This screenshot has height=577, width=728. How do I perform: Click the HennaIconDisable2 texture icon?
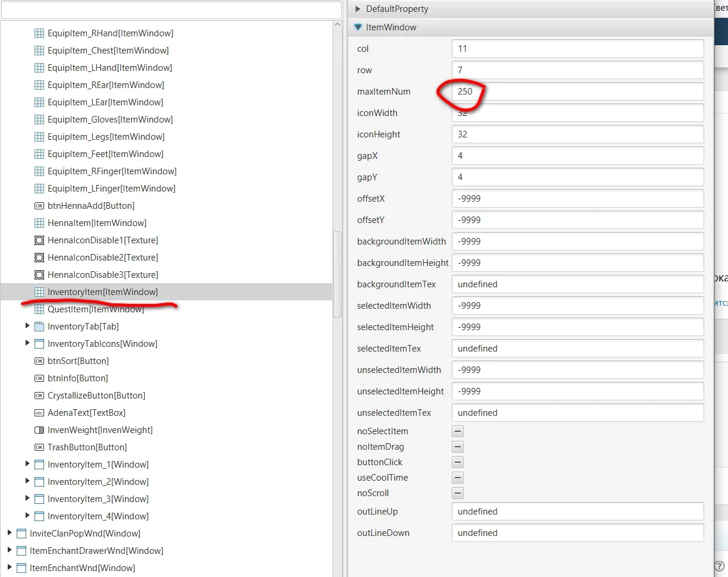(x=39, y=258)
